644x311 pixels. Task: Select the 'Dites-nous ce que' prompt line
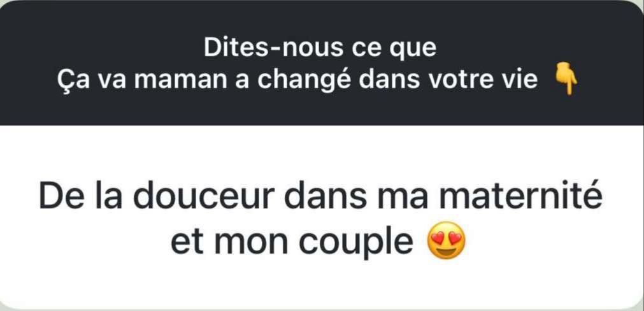click(320, 49)
